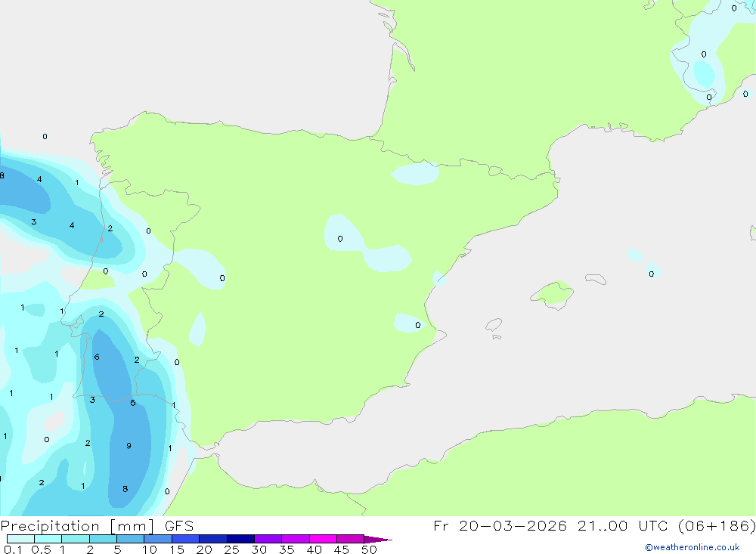
Task: Select the 20–25 mm legend color swatch
Action: pyautogui.click(x=213, y=539)
